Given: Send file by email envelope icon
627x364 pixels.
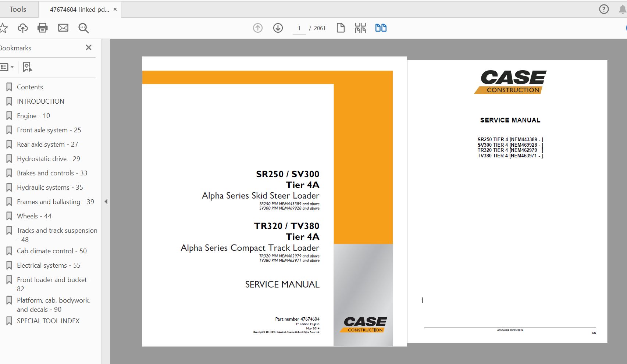Looking at the screenshot, I should coord(63,28).
